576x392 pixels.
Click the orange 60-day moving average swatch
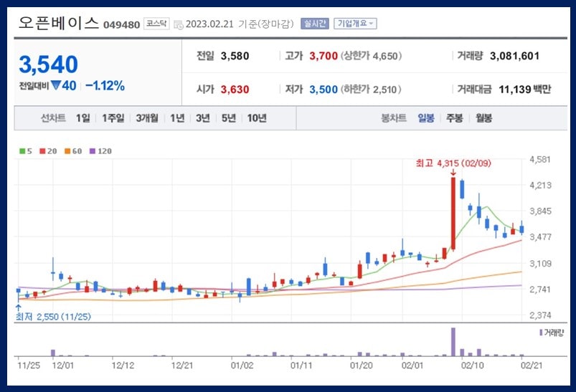[x=67, y=151]
